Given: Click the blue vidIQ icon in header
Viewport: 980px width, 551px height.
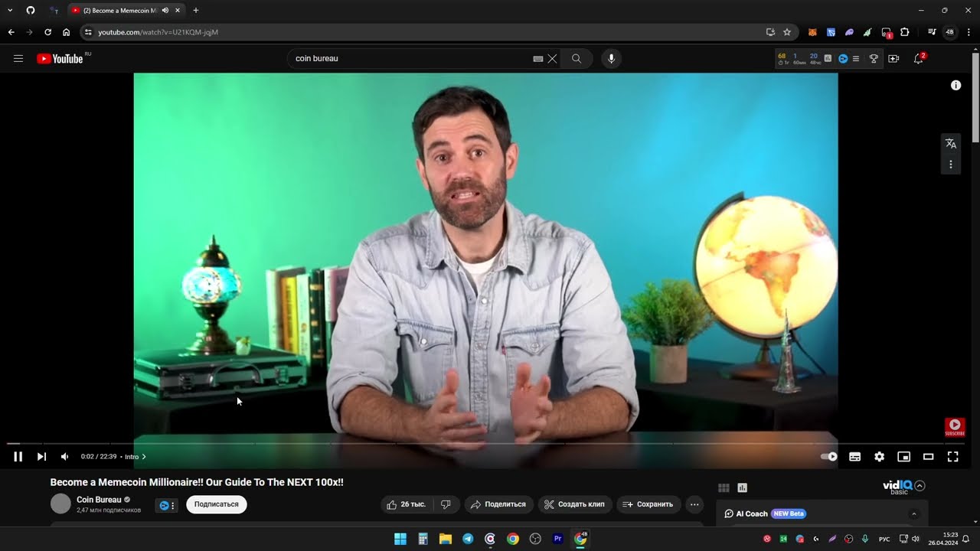Looking at the screenshot, I should pos(843,58).
